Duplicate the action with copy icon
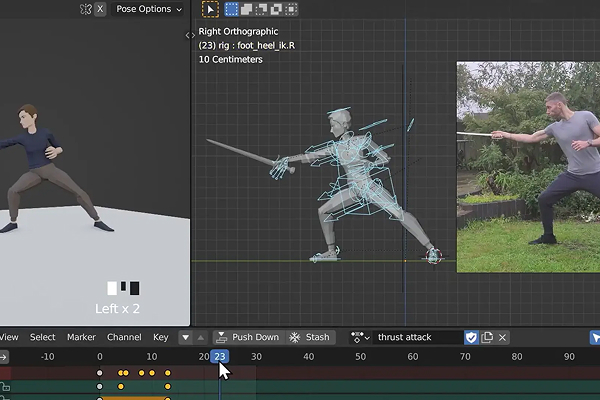Viewport: 600px width, 400px height. click(487, 337)
